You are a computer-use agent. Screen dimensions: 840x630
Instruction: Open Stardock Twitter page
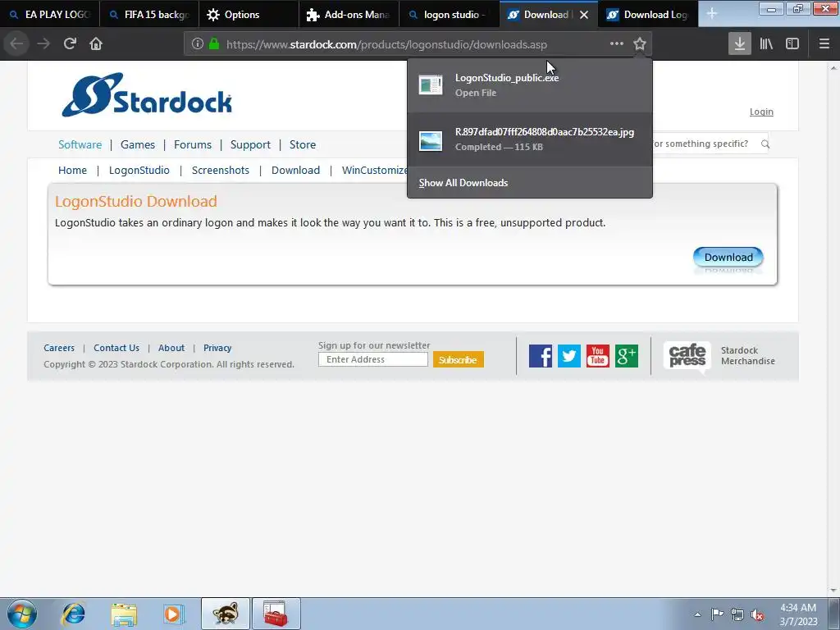569,356
